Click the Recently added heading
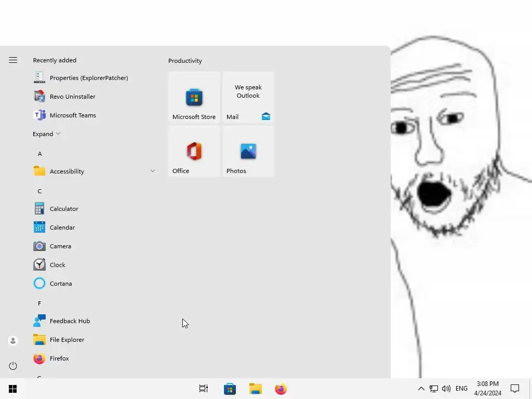 pyautogui.click(x=55, y=60)
